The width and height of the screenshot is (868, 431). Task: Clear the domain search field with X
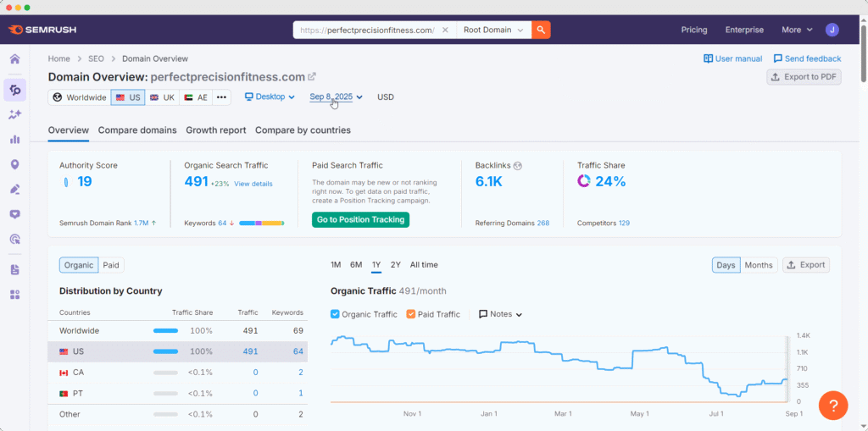tap(445, 30)
